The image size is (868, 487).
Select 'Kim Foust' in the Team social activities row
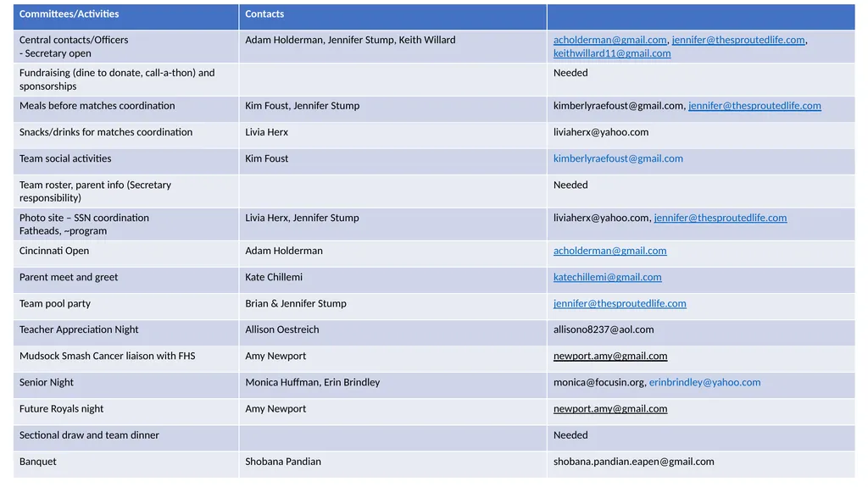[x=266, y=158]
